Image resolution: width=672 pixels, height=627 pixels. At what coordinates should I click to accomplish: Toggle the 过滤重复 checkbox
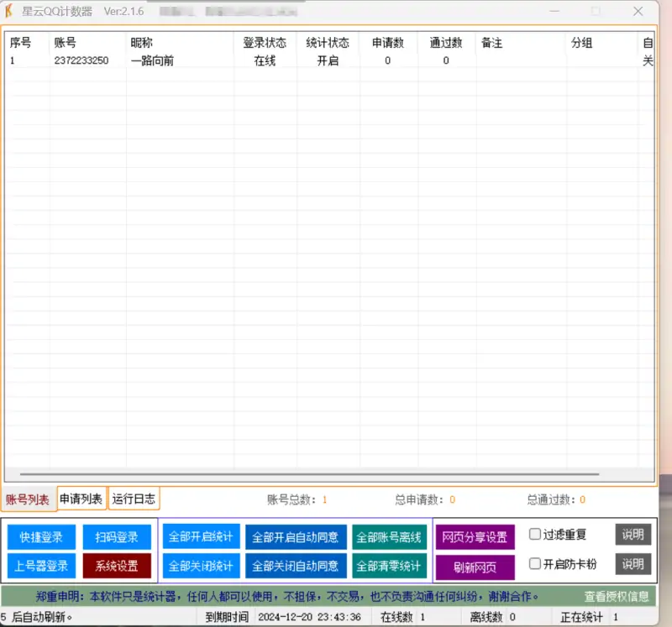point(535,535)
